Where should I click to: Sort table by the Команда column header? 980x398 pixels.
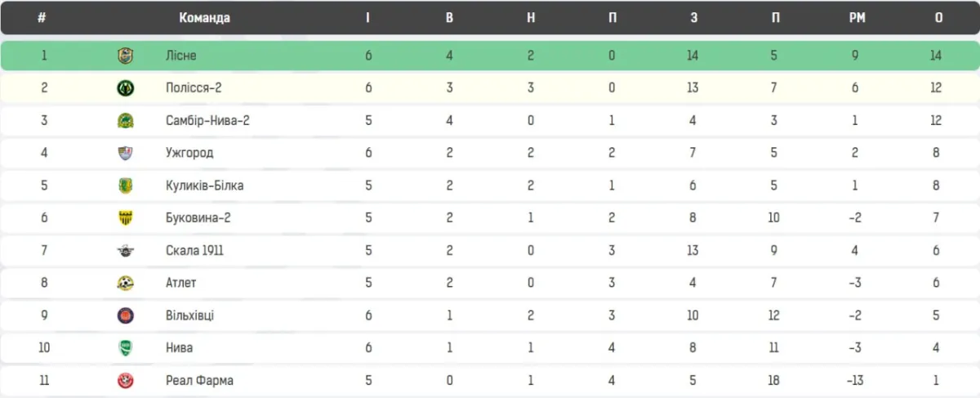(204, 18)
